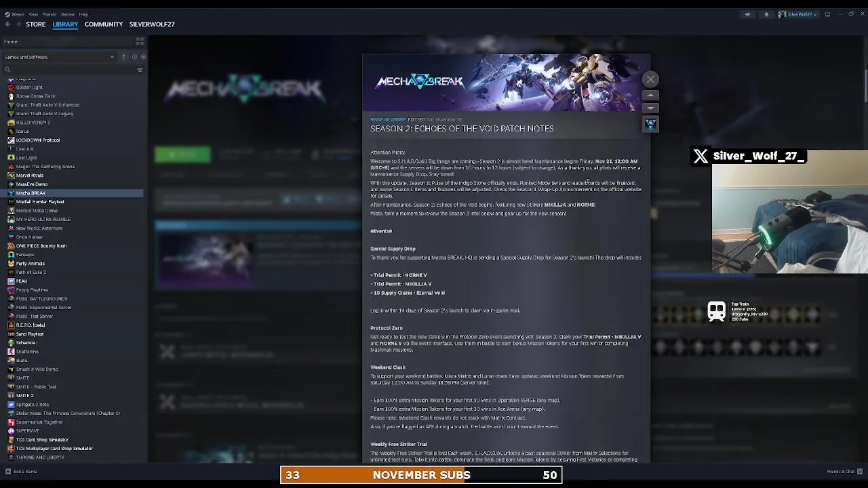This screenshot has width=868, height=488.
Task: Select THRONE AND LIBERTY
Action: (x=39, y=457)
